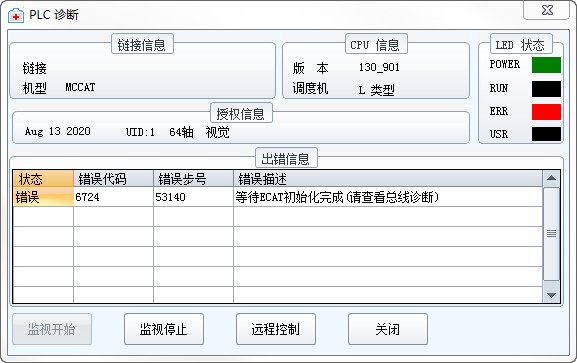Click the scrollbar thumb grip in error list
Viewport: 577px width, 363px height.
(551, 234)
